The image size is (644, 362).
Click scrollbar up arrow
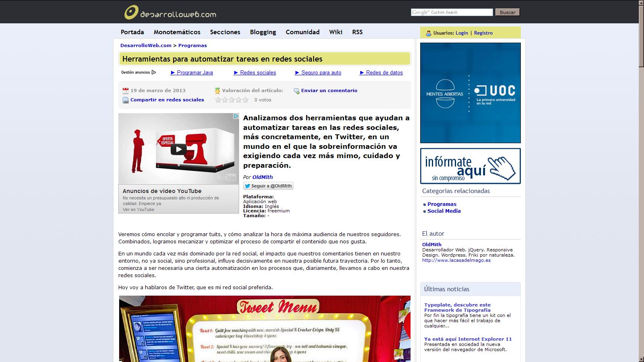point(641,3)
